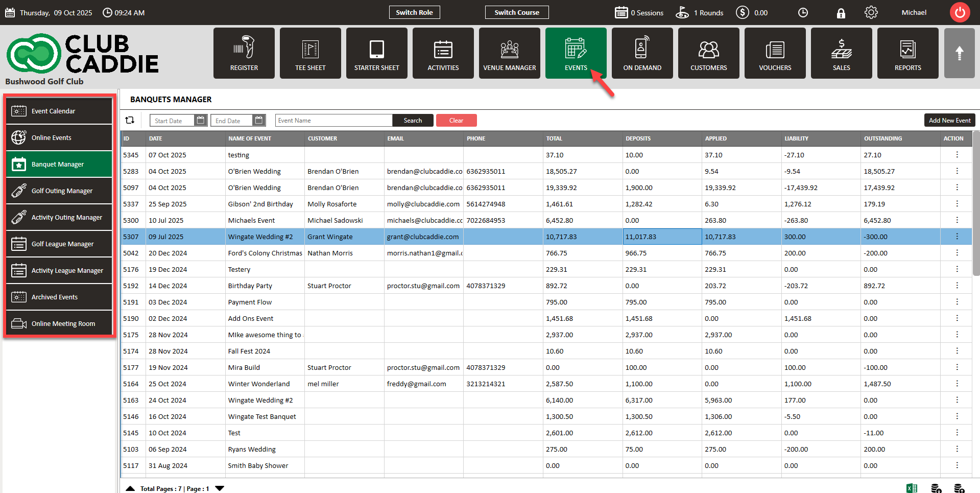
Task: Select Golf Outing Manager in sidebar
Action: [59, 191]
